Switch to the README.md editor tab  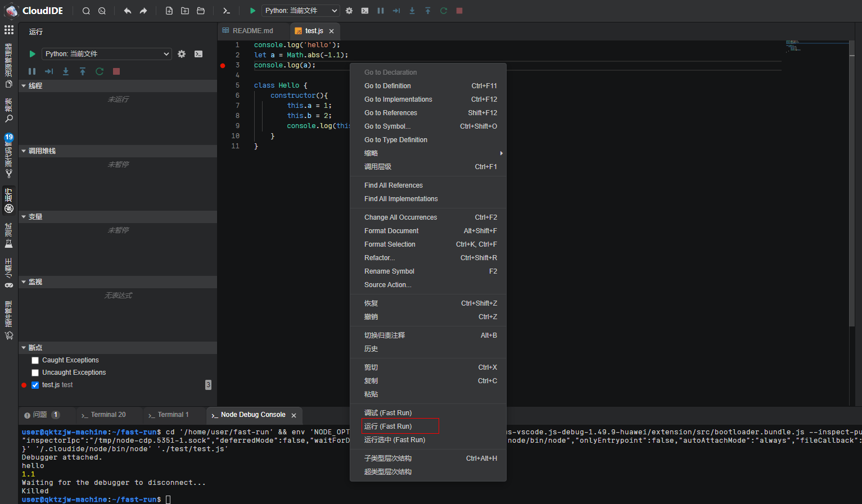[x=252, y=31]
